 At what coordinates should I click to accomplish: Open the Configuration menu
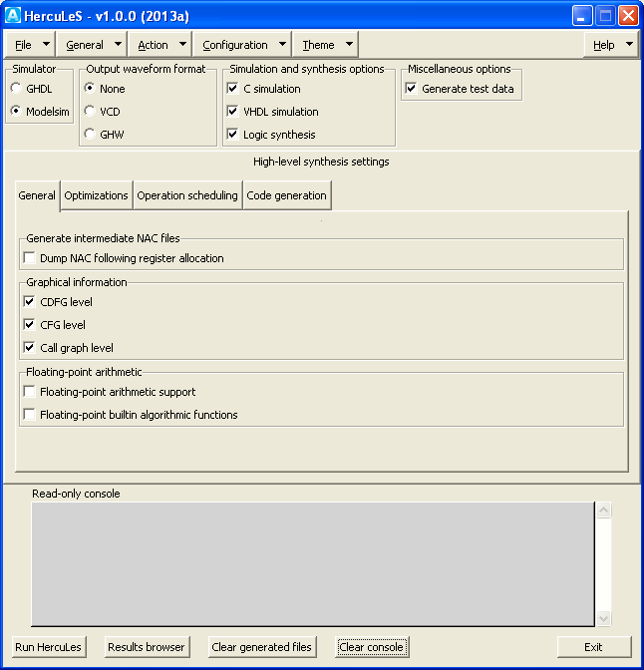click(x=242, y=45)
